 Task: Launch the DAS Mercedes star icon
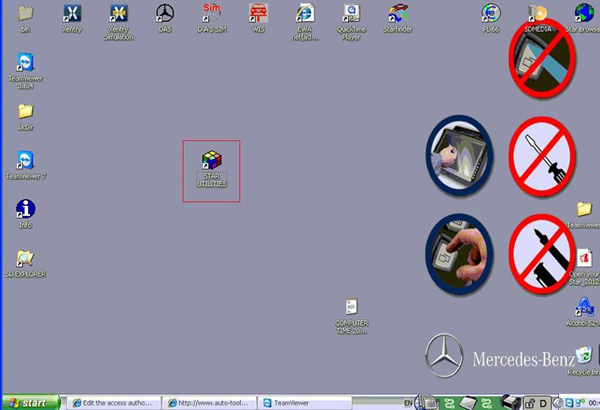click(165, 14)
